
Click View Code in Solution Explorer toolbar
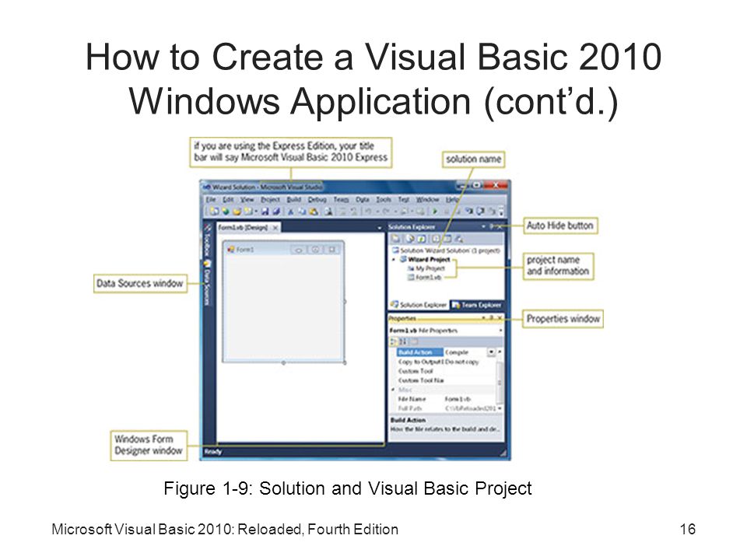click(436, 239)
